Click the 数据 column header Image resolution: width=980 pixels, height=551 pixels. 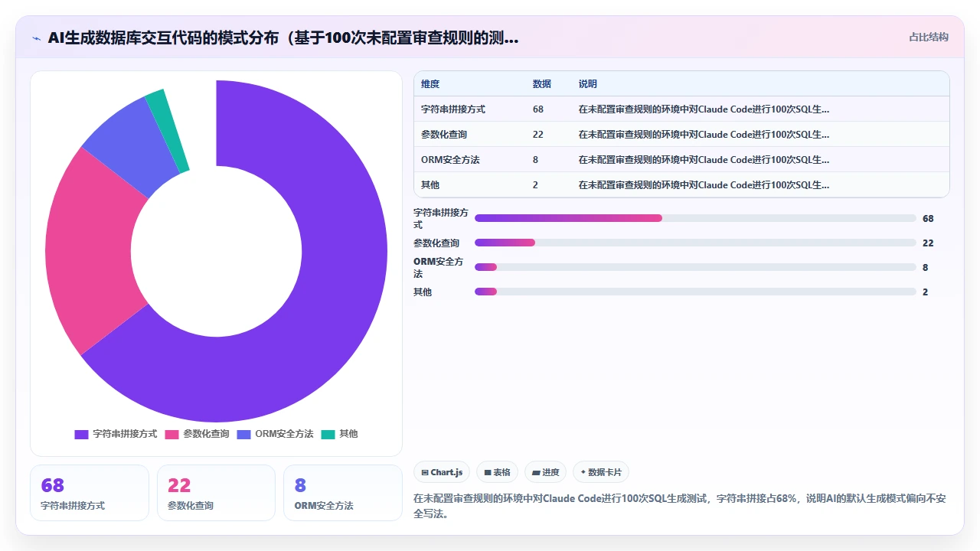542,84
